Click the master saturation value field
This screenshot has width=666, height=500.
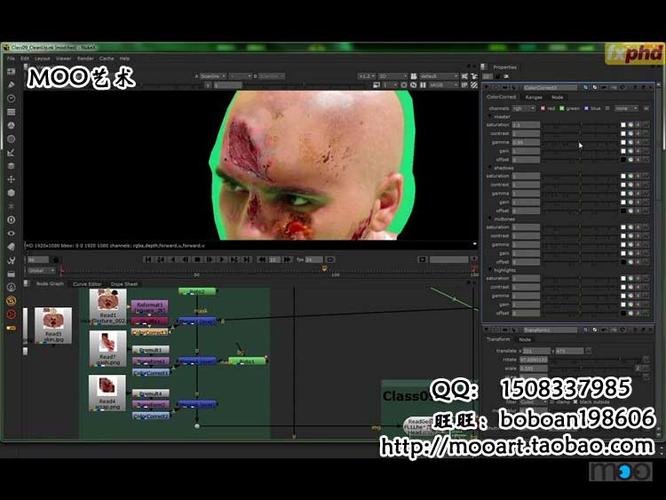[x=525, y=125]
